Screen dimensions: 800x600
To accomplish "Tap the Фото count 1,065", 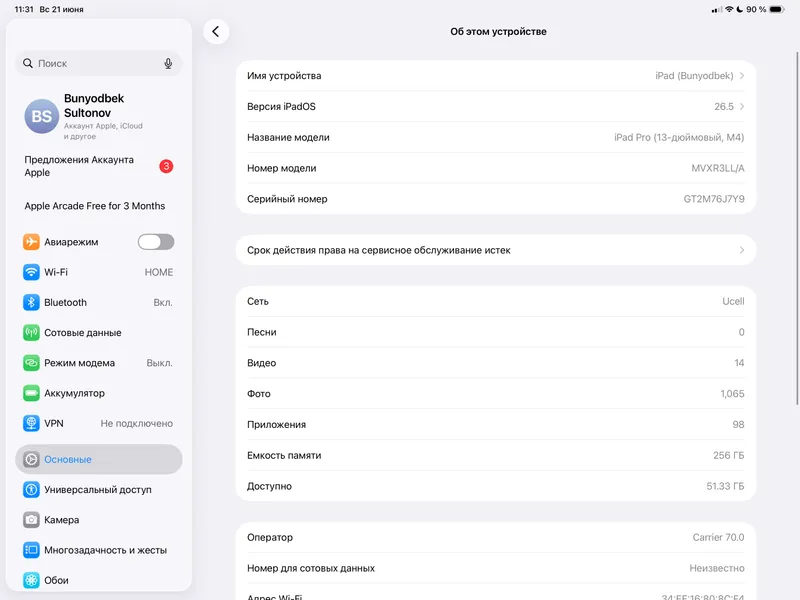I will pos(732,394).
